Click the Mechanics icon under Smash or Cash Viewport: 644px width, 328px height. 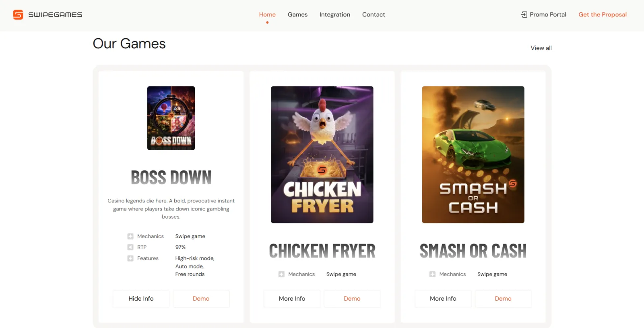point(432,274)
